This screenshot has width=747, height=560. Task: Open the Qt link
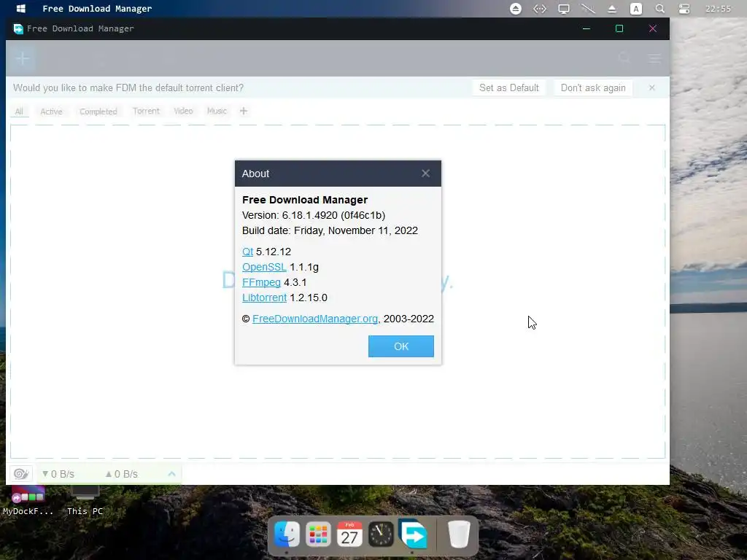[x=247, y=252]
